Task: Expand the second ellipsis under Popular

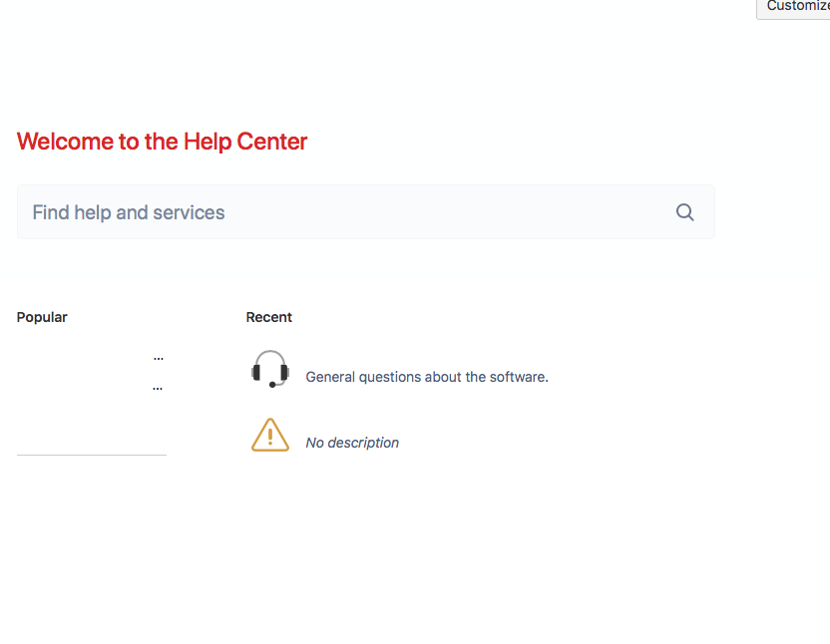Action: point(158,388)
